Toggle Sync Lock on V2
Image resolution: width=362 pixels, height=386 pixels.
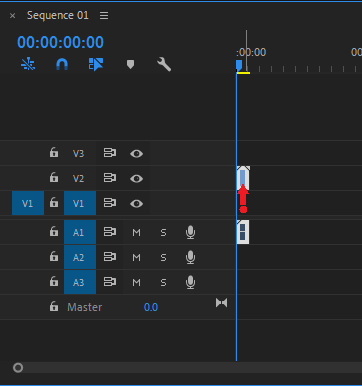click(110, 178)
